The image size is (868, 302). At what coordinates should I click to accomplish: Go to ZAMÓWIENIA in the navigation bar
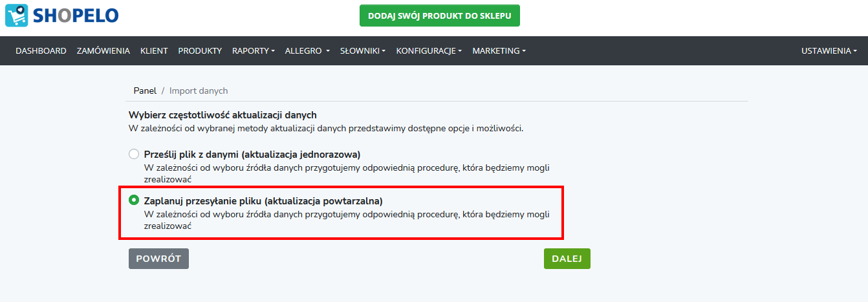tap(103, 50)
